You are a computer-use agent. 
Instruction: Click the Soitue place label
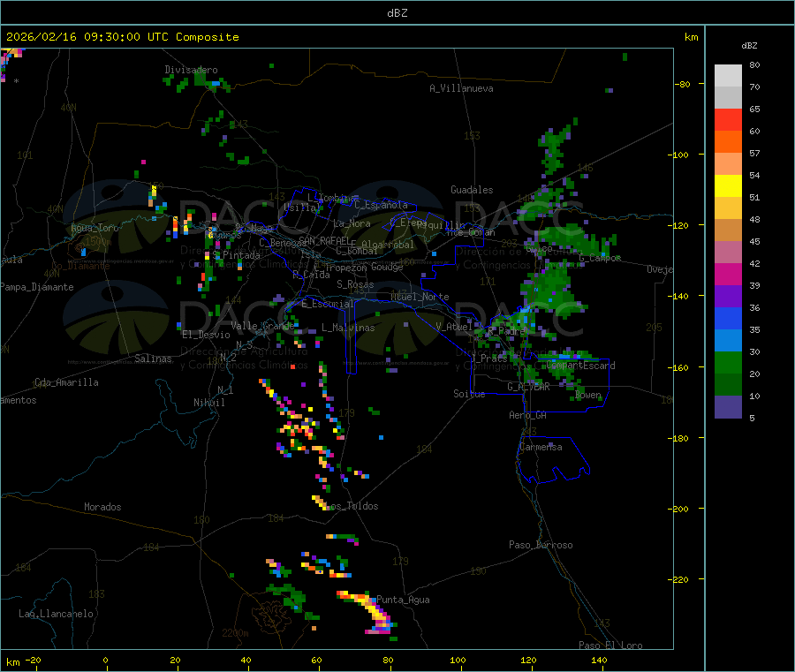[x=469, y=394]
